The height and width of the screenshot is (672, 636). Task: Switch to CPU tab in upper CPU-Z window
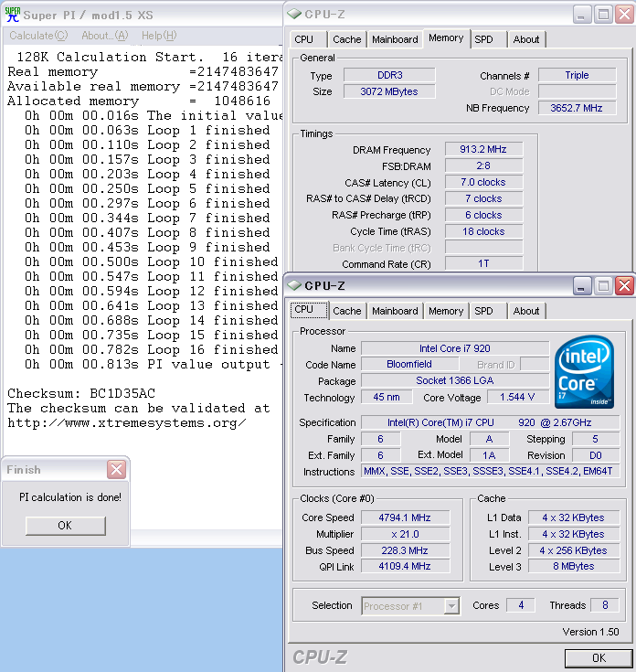308,39
